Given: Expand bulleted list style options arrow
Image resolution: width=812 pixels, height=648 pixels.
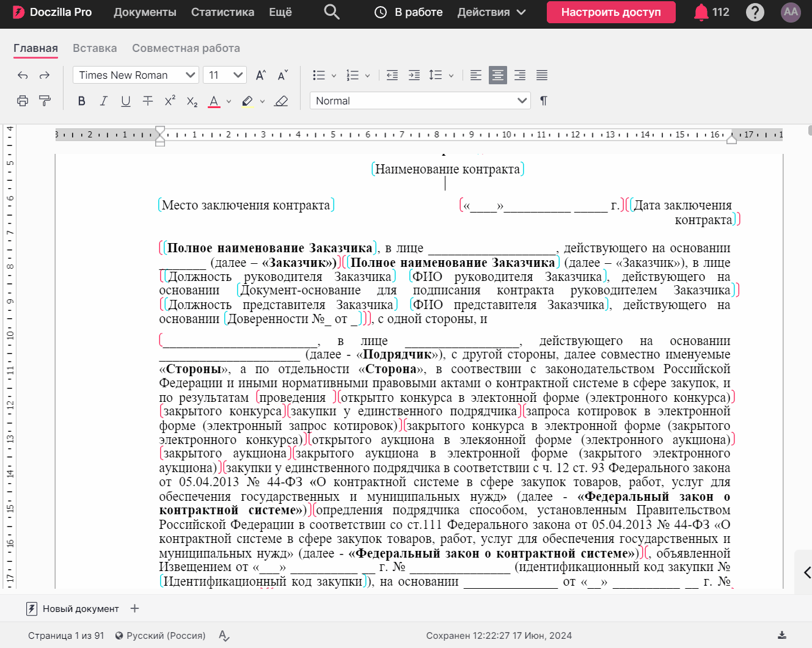Looking at the screenshot, I should coord(334,76).
